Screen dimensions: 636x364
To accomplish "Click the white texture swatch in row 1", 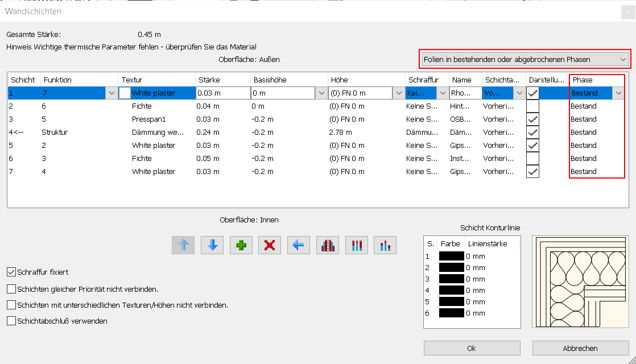I will coord(125,93).
